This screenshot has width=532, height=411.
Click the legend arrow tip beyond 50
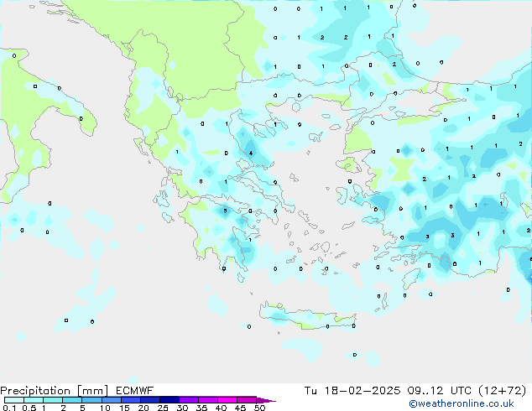[266, 400]
